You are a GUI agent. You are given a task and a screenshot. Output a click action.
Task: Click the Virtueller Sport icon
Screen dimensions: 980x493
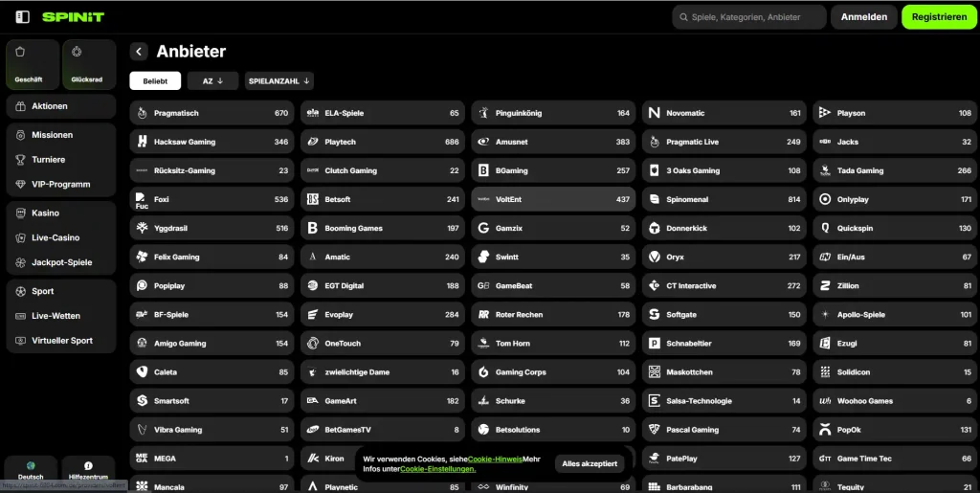click(x=21, y=341)
